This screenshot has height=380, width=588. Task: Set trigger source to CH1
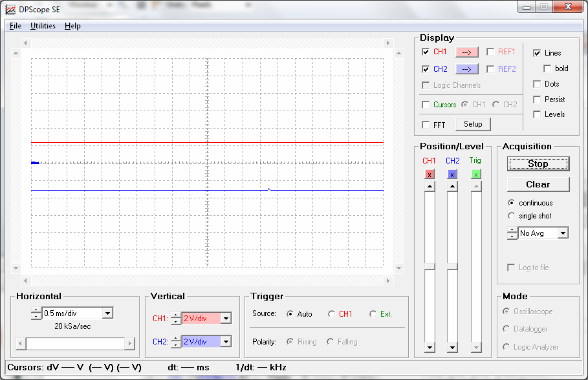(x=331, y=314)
